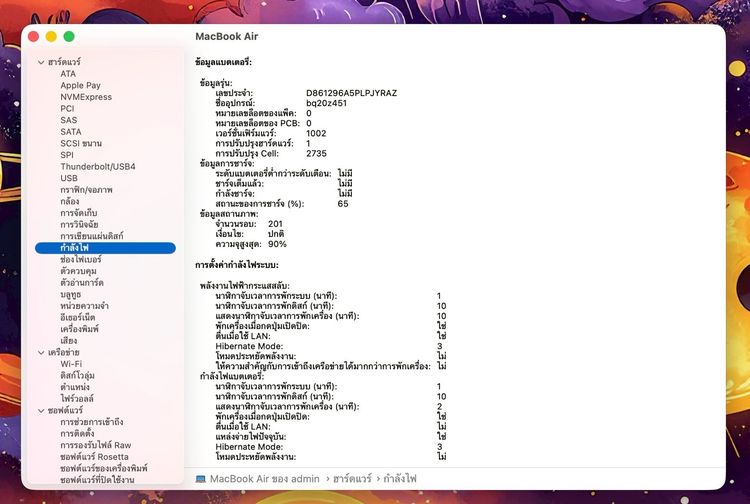Screen dimensions: 750x504
Task: Select Apple Pay in the sidebar
Action: (x=80, y=85)
